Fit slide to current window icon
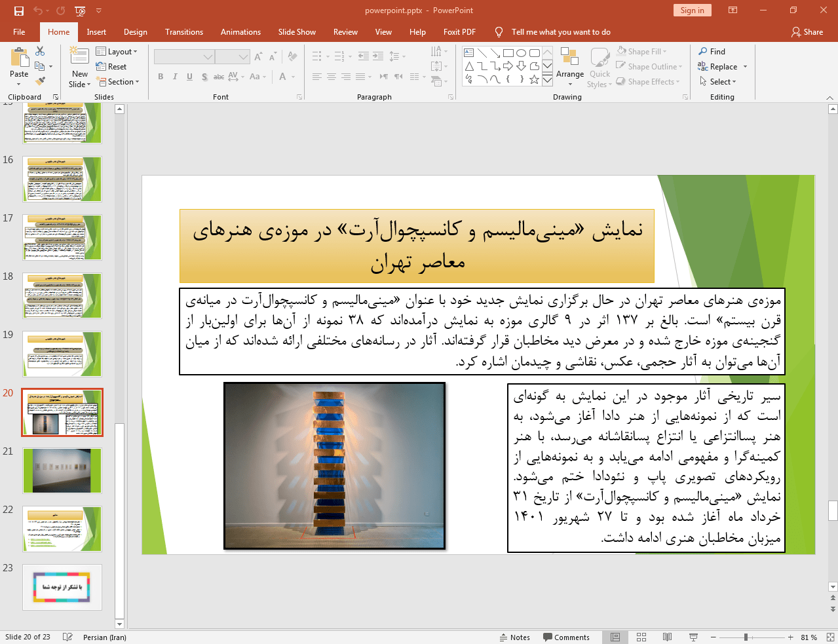This screenshot has width=838, height=644. click(830, 637)
